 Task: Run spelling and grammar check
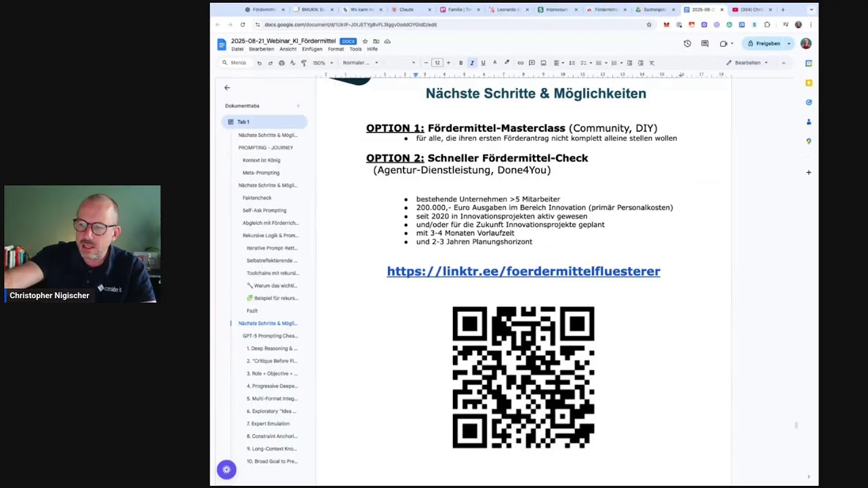(x=292, y=63)
